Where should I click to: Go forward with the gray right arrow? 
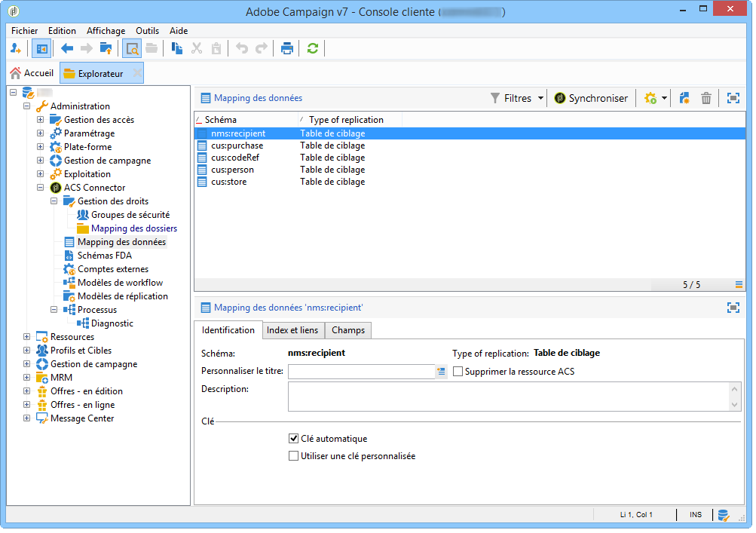(87, 49)
